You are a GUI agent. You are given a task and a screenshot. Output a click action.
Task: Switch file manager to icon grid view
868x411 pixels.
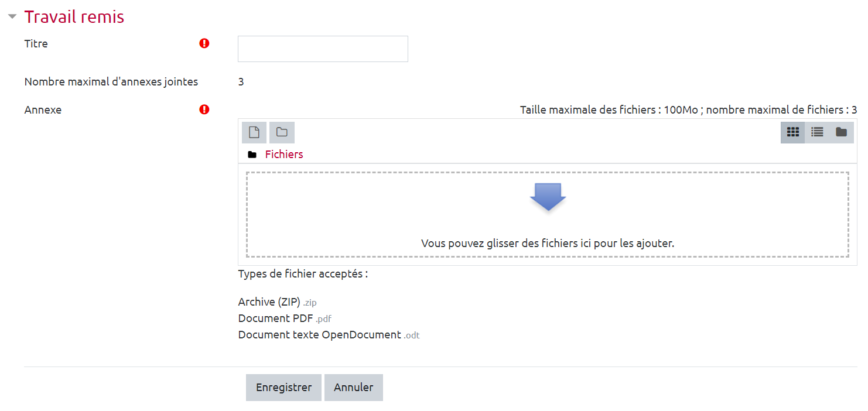coord(792,132)
